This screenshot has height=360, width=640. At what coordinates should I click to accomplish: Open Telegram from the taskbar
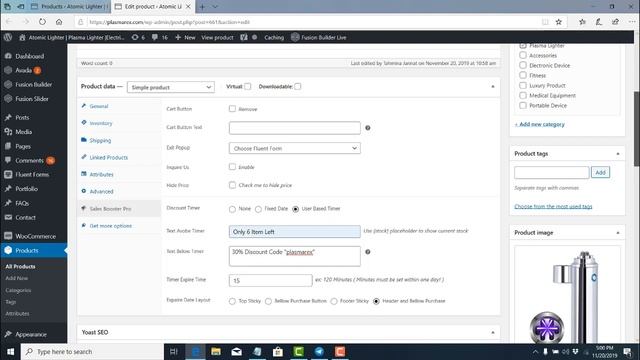[x=319, y=351]
